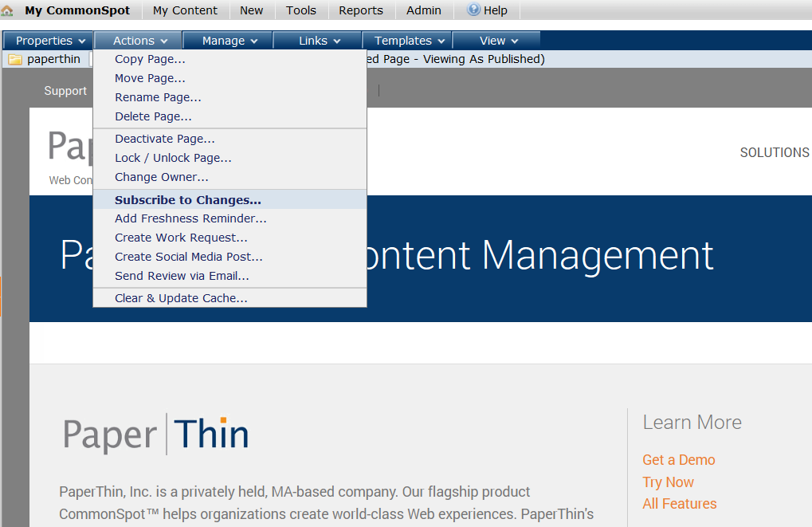
Task: Click the PaperThin logo image
Action: coord(156,434)
